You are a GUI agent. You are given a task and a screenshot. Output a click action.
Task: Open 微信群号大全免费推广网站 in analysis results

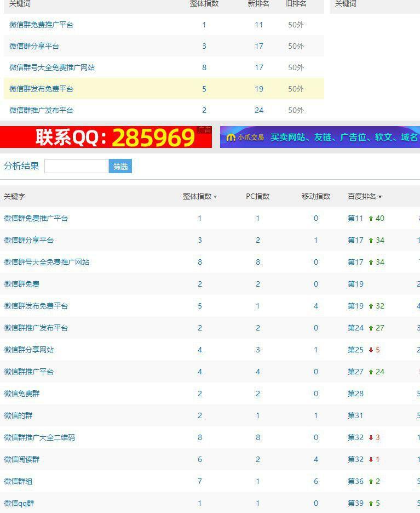[47, 262]
